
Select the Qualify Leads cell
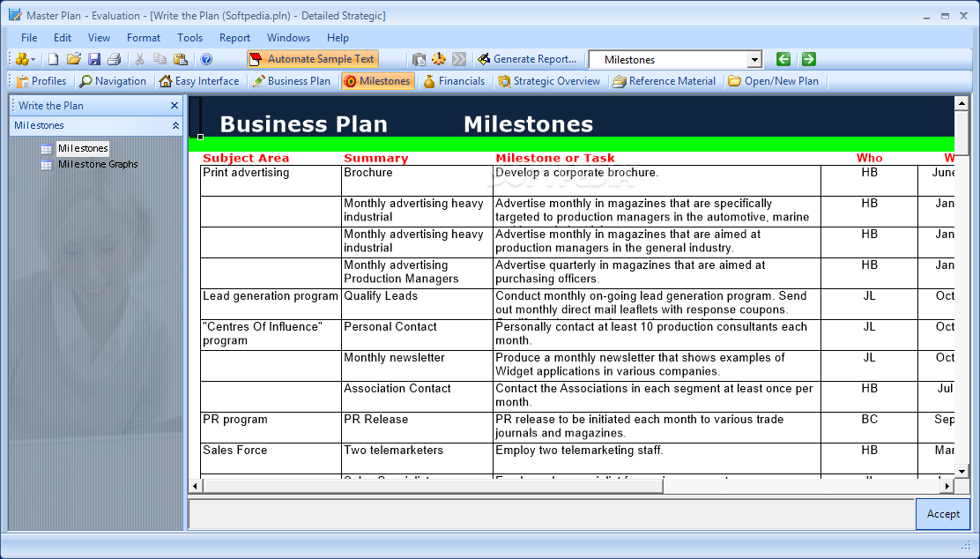[x=417, y=304]
